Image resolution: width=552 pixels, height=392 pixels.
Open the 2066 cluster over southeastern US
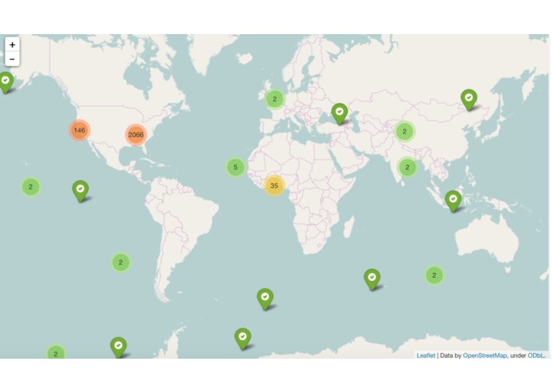tap(136, 135)
